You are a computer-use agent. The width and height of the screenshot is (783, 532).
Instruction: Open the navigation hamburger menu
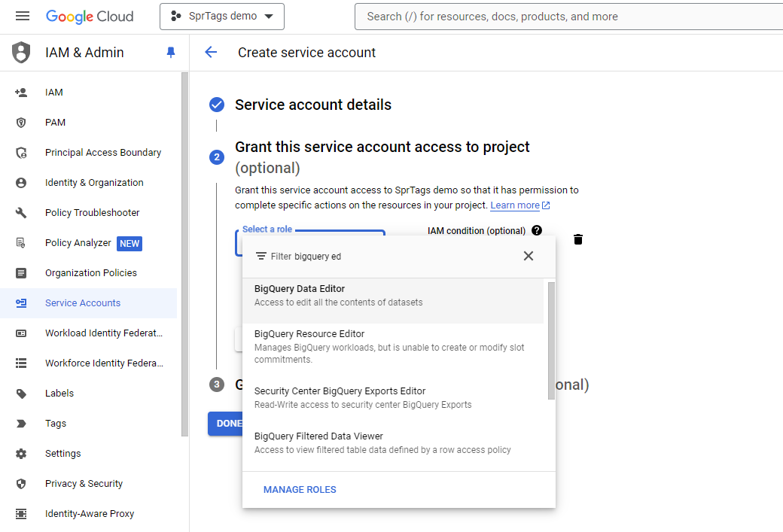point(22,16)
